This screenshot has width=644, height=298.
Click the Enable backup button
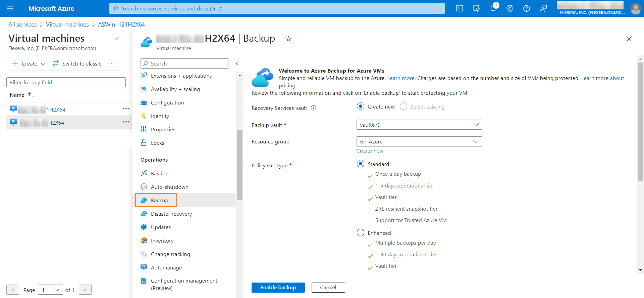tap(278, 288)
